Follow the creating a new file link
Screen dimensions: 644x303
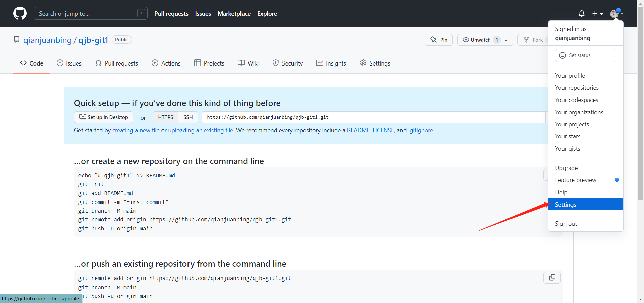[x=136, y=130]
